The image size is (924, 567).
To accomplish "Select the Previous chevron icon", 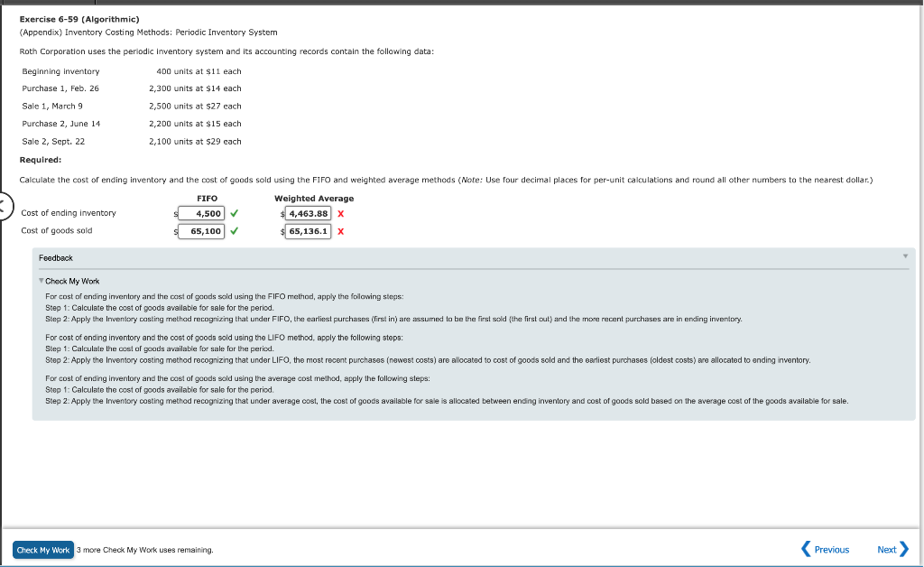I will pos(806,549).
